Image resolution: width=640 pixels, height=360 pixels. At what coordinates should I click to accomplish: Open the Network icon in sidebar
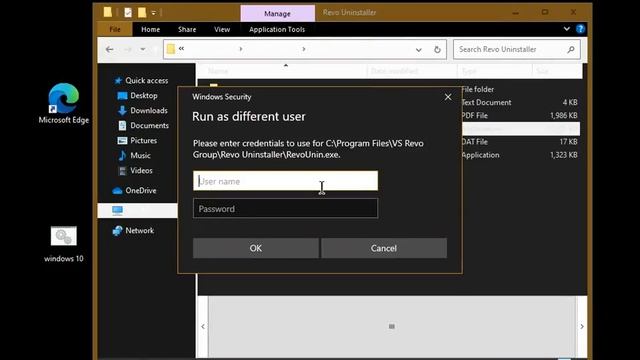(x=118, y=231)
